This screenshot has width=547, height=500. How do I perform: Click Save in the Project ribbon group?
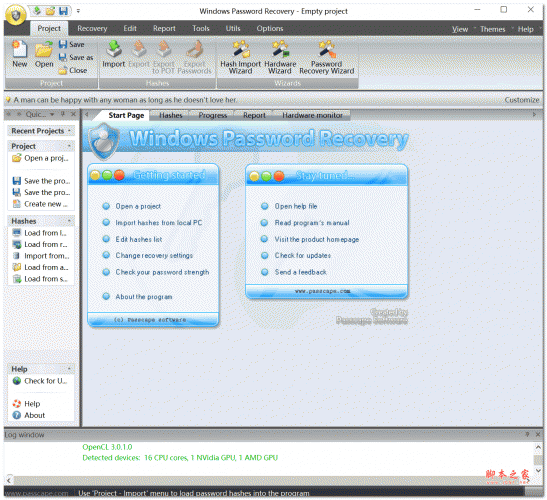pyautogui.click(x=72, y=44)
